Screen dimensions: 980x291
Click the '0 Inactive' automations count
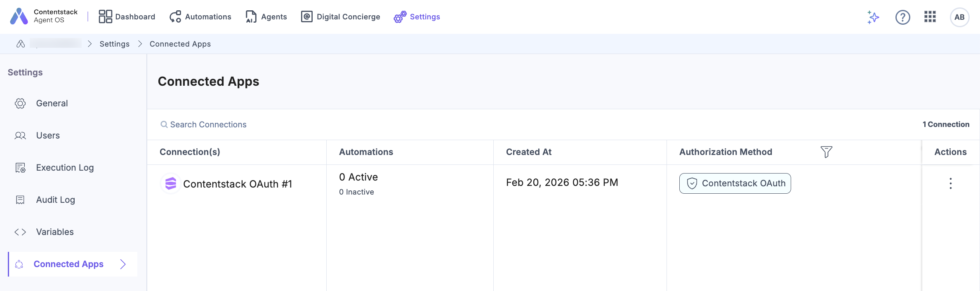pos(356,192)
